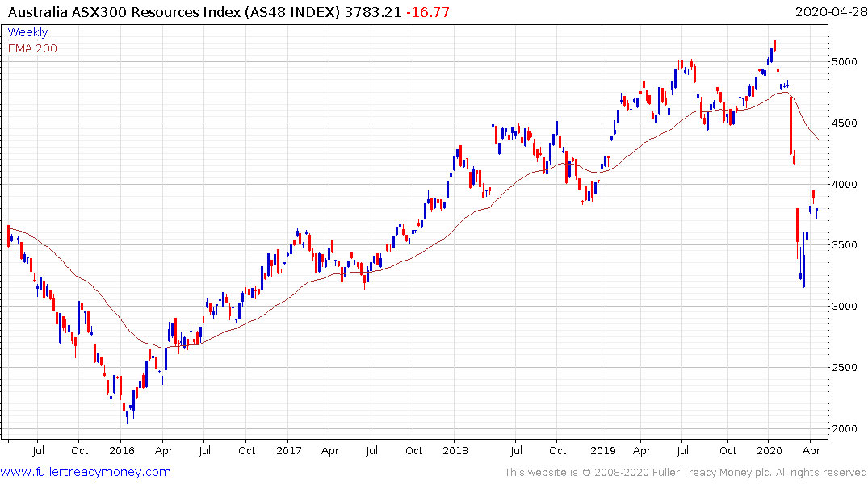The width and height of the screenshot is (868, 484).
Task: Click the 2500 price axis label
Action: click(x=845, y=368)
